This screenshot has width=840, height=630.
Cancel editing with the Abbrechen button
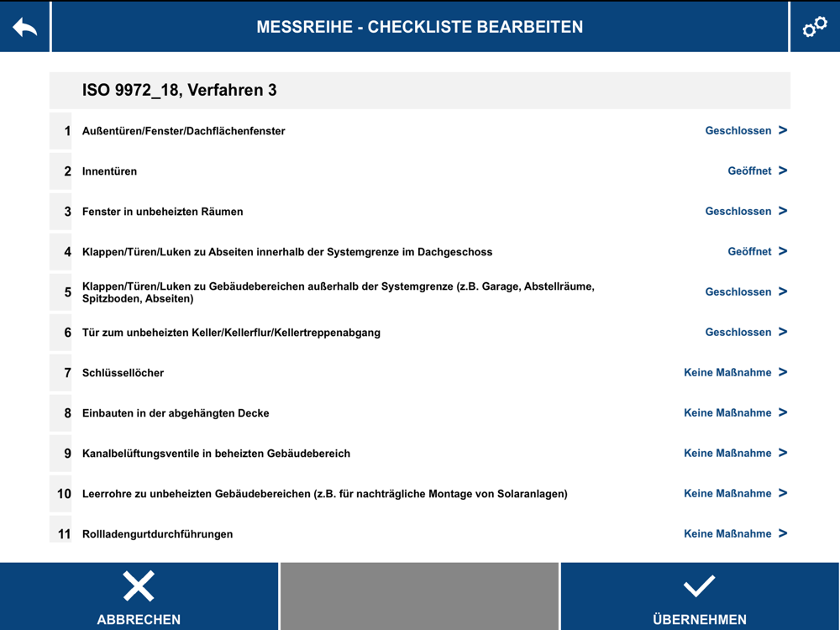click(139, 596)
